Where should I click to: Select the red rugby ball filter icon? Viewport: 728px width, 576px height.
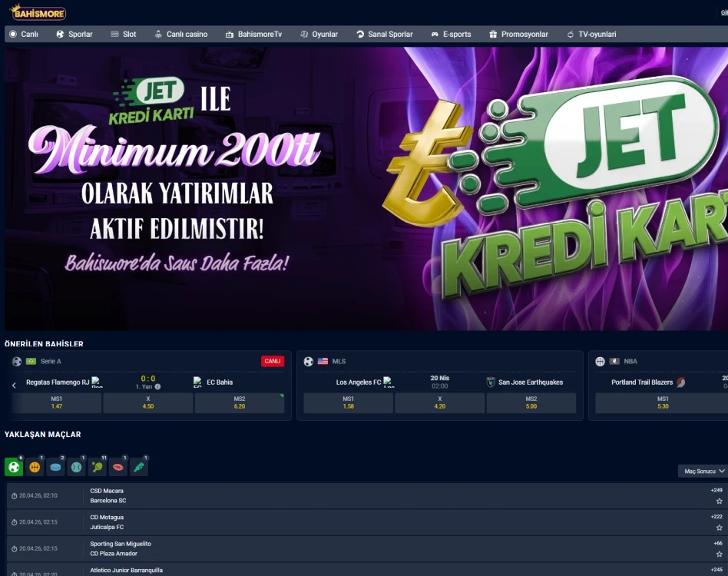118,467
